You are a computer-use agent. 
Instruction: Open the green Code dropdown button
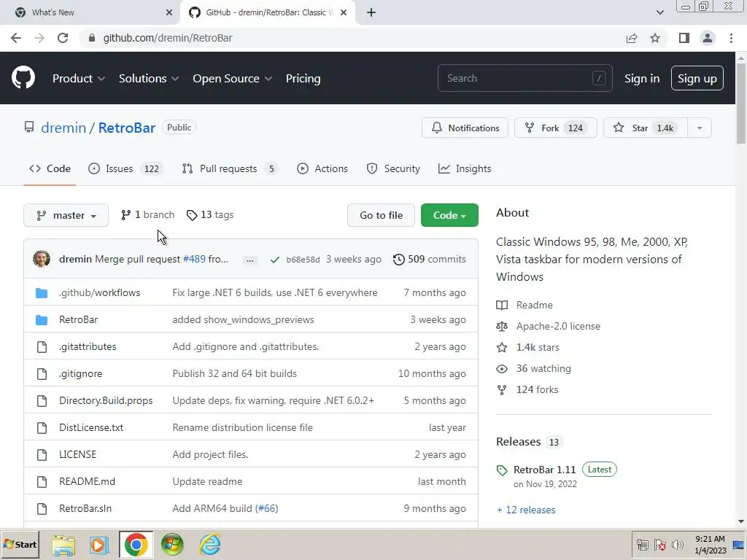pos(449,215)
